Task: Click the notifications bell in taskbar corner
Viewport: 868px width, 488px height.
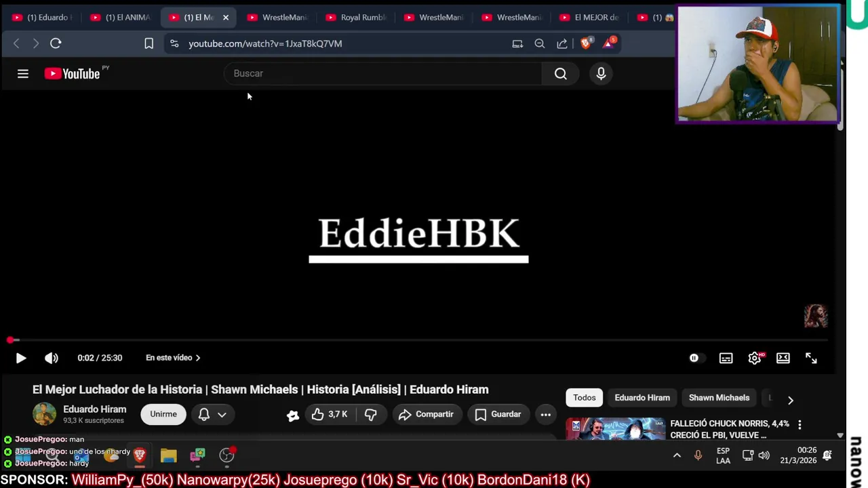Action: (827, 455)
